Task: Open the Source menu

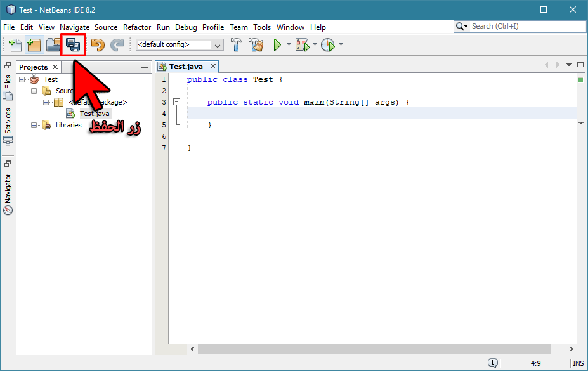Action: pos(106,27)
